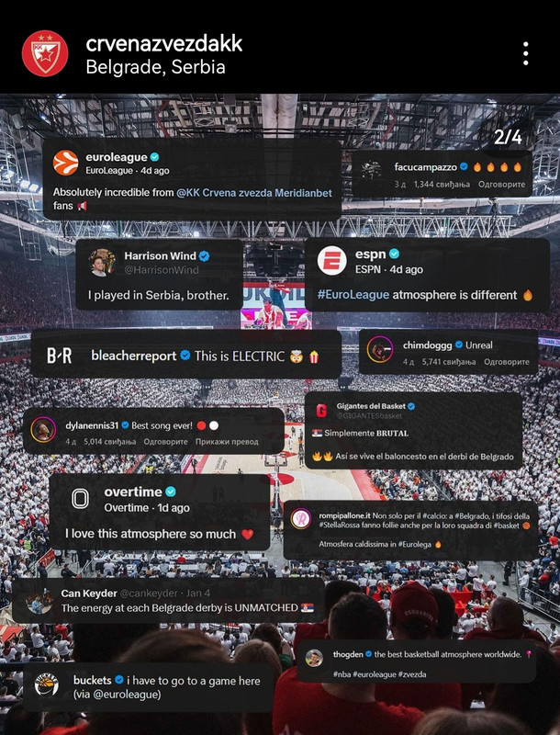Click the ESPN red logo avatar
Viewport: 560px width, 735px height.
(332, 261)
